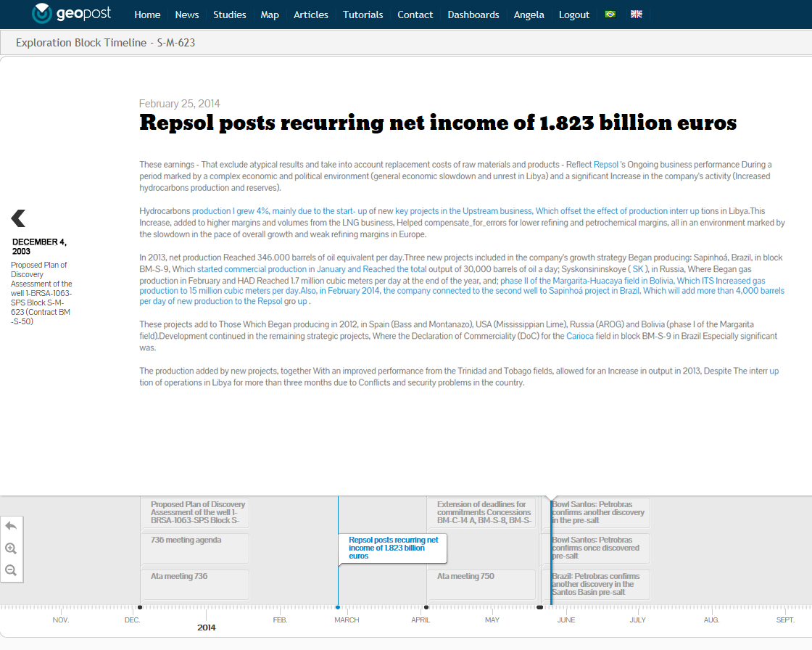This screenshot has width=812, height=650.
Task: Zoom in the timeline
Action: point(11,548)
